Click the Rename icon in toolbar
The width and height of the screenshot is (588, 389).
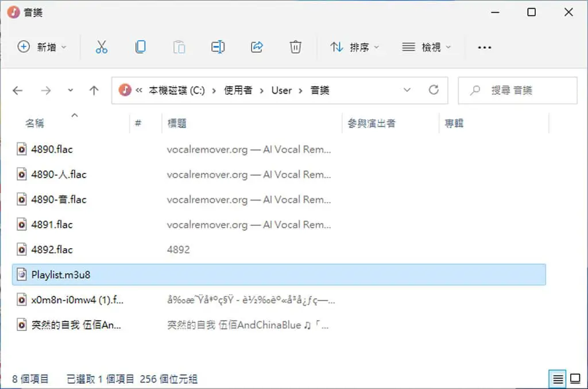pyautogui.click(x=218, y=47)
